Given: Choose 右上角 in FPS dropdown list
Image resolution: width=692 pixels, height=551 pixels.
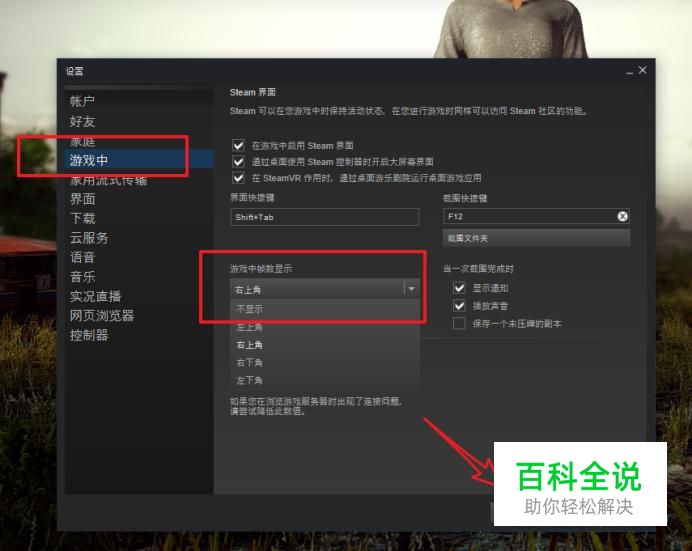Looking at the screenshot, I should (325, 345).
